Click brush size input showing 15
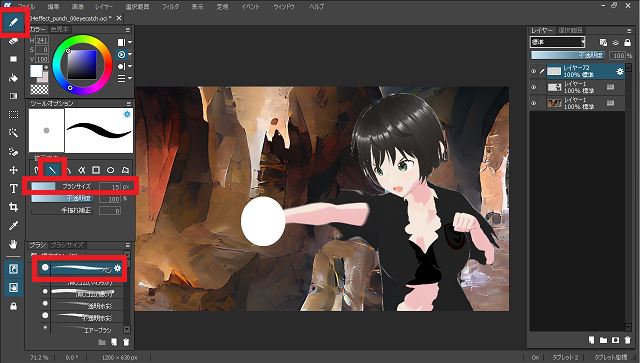Viewport: 640px width, 363px height. click(110, 187)
